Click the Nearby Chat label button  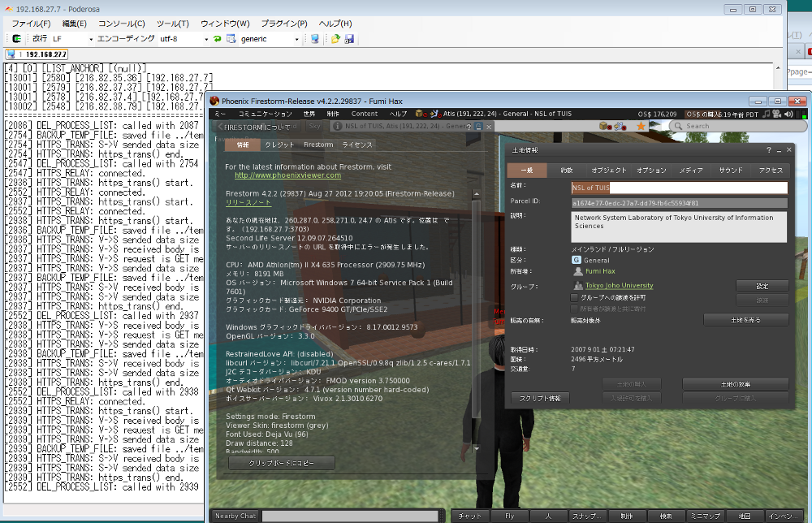pos(235,516)
